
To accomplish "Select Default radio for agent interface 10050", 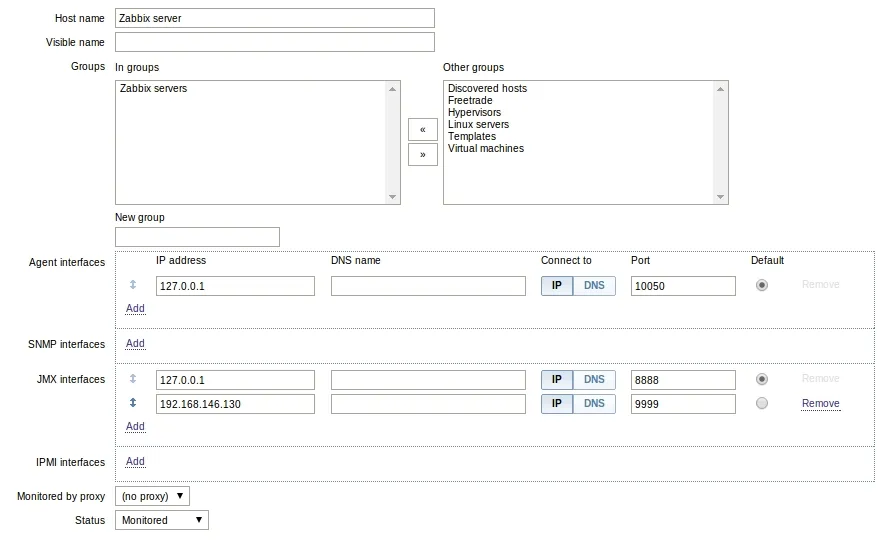I will 762,285.
